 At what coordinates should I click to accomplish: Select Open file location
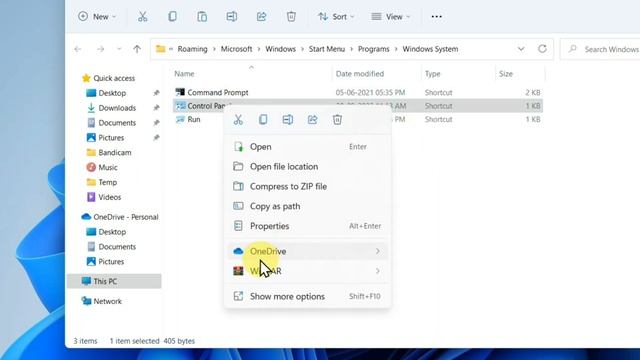[307, 167]
